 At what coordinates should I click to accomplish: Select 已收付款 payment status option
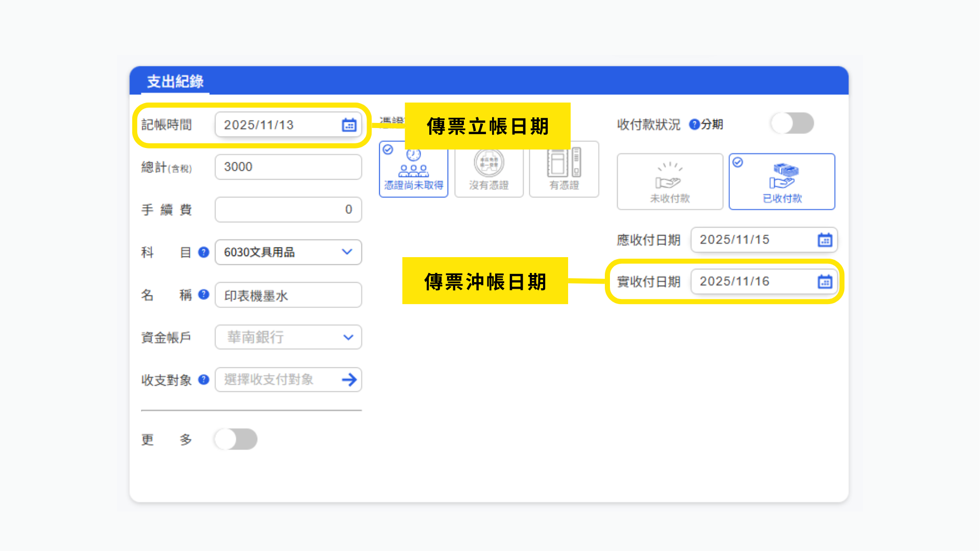(781, 182)
